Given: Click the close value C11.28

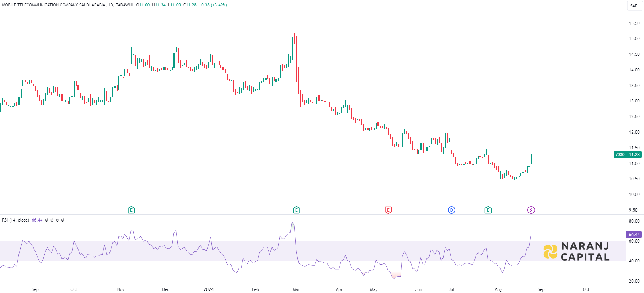Looking at the screenshot, I should [x=190, y=5].
